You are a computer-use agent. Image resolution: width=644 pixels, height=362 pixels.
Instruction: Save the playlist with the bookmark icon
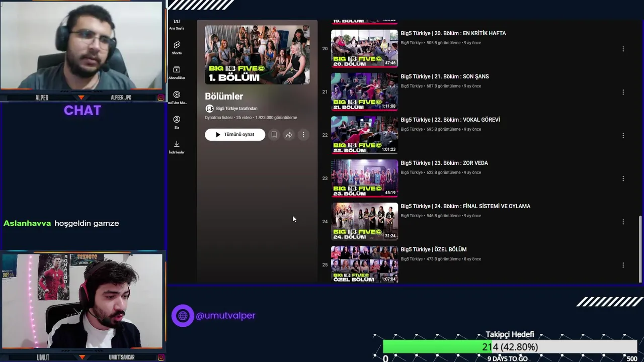[x=274, y=135]
